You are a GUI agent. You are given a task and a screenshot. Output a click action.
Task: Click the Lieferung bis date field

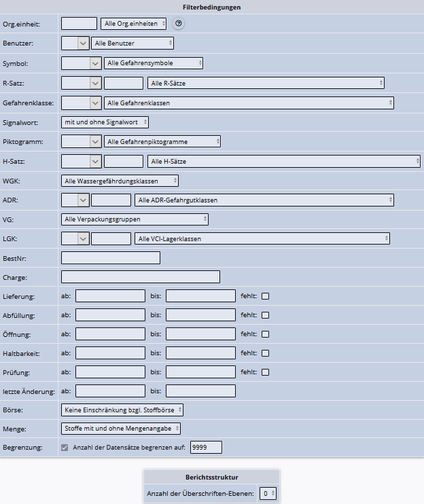(x=200, y=296)
